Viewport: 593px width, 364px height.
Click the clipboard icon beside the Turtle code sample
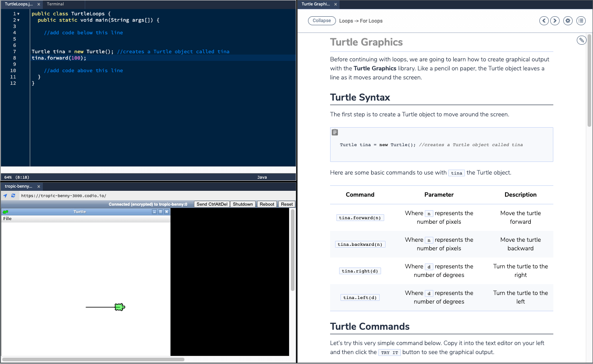point(335,132)
